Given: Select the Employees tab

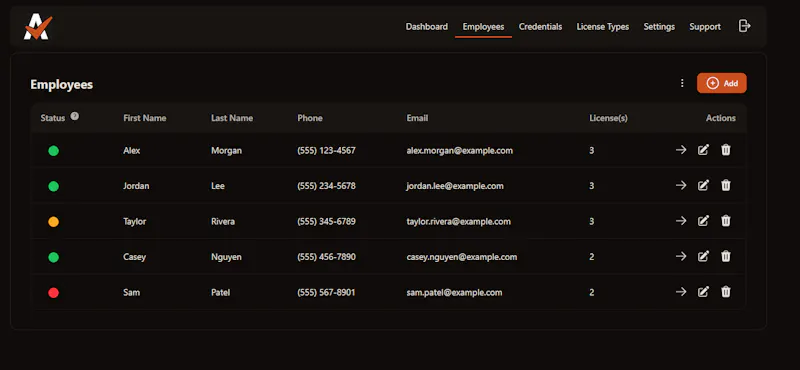Looking at the screenshot, I should coord(483,27).
